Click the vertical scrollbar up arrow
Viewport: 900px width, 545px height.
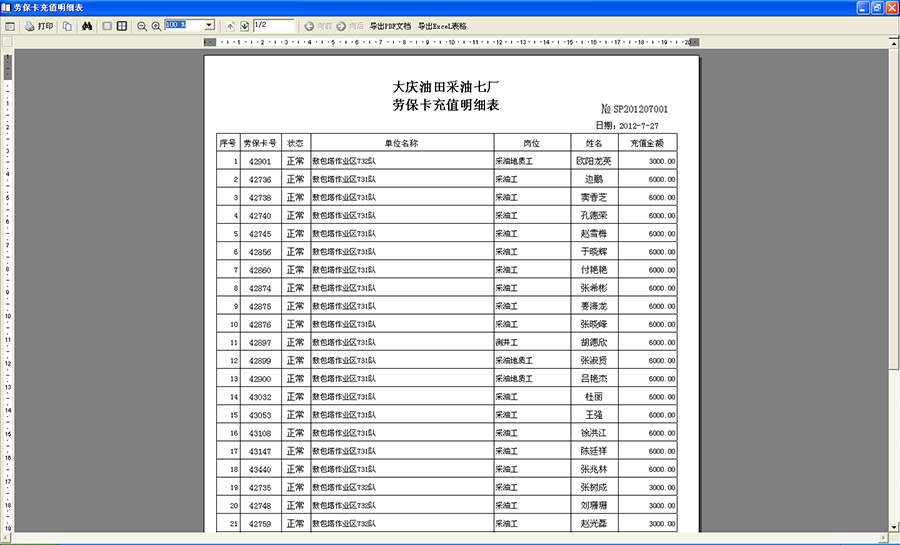894,43
